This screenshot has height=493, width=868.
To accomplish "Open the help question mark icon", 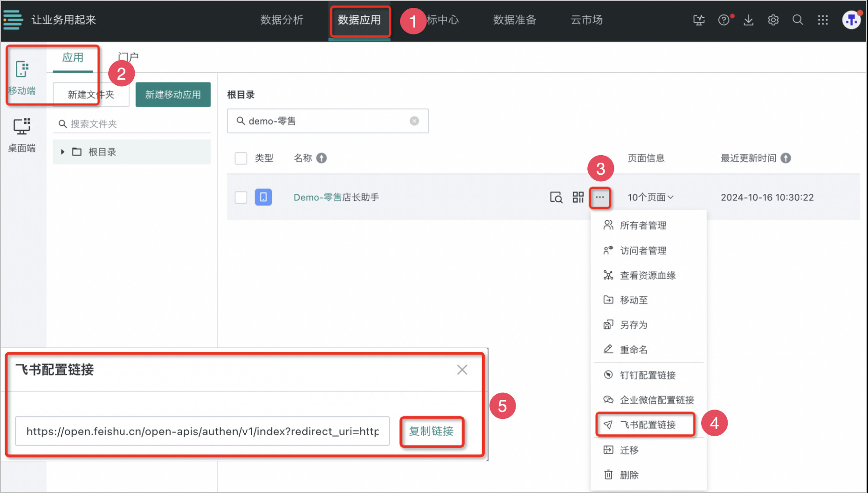I will (723, 20).
